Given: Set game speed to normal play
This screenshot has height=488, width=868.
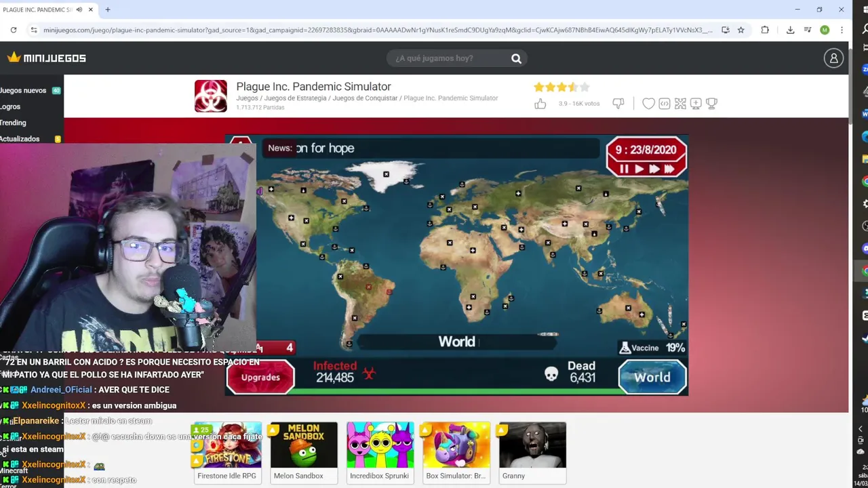Looking at the screenshot, I should pyautogui.click(x=638, y=169).
